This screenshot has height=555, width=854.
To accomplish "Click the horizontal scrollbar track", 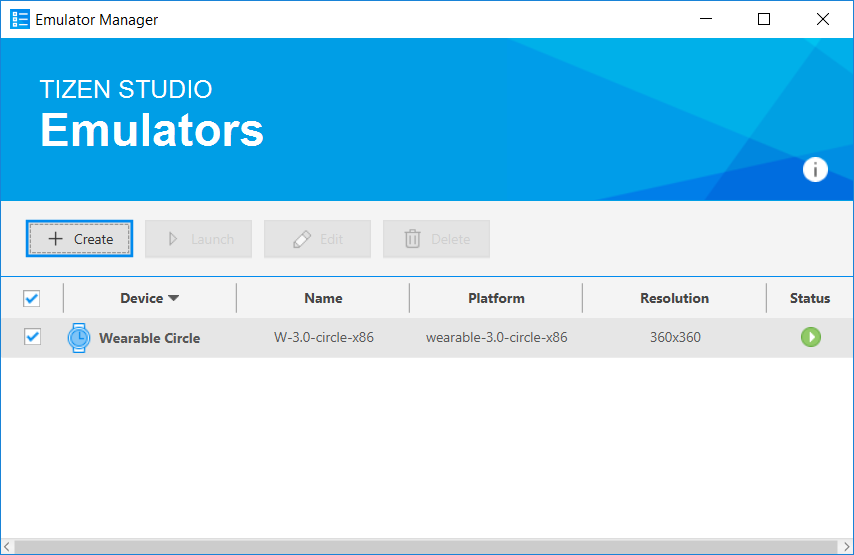I will pos(425,547).
